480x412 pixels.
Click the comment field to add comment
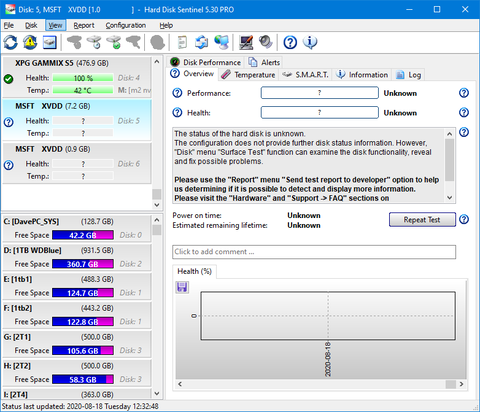[314, 252]
